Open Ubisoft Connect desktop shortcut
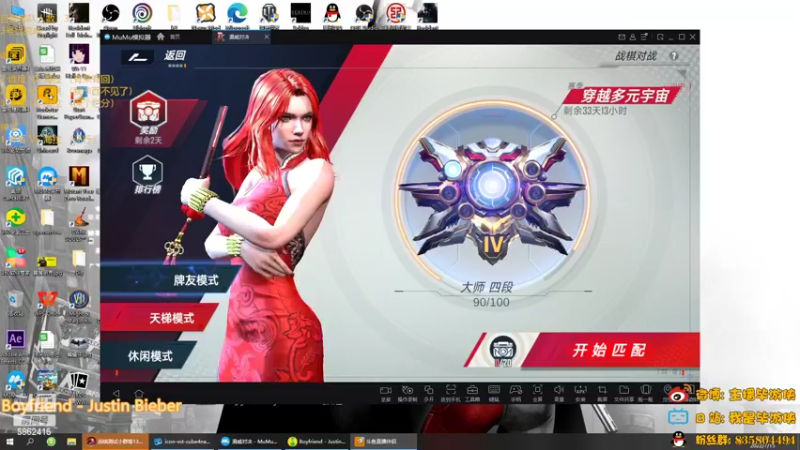 click(142, 15)
